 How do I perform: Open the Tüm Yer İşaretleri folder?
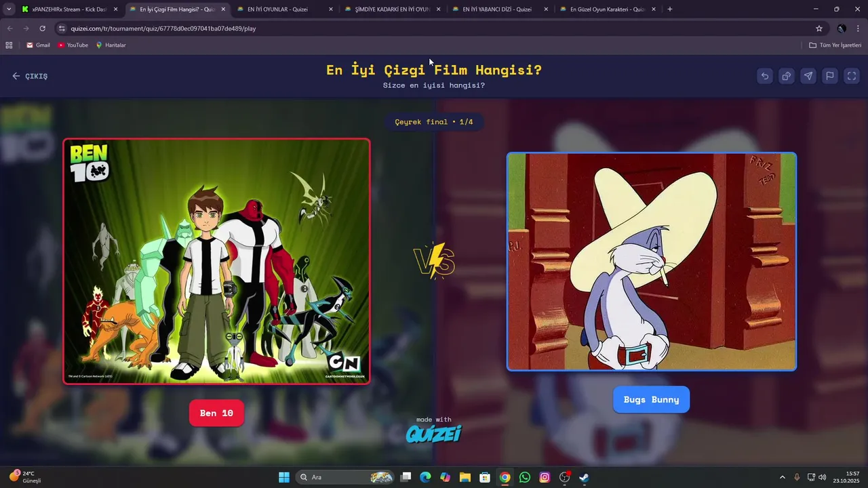(x=835, y=45)
